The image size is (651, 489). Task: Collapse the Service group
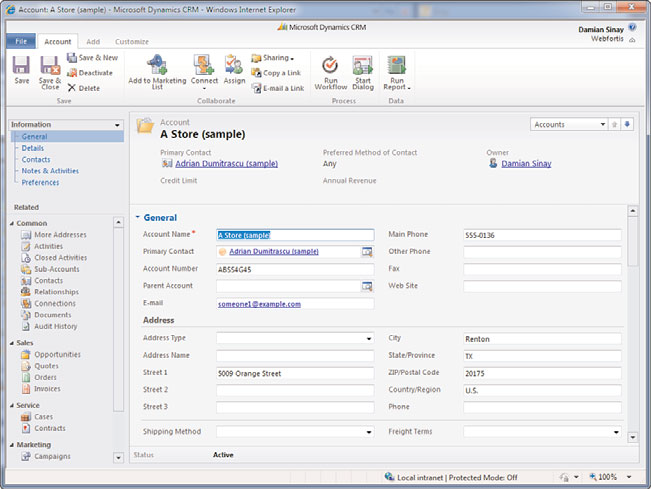(12, 405)
